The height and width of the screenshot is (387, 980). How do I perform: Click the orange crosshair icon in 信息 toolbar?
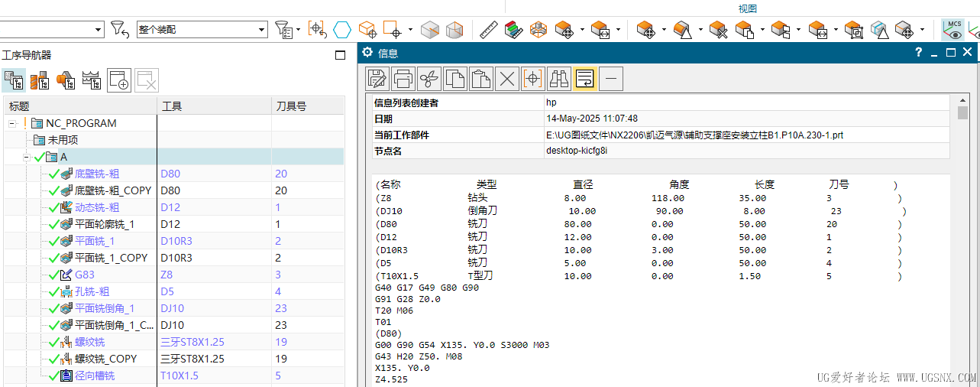(x=533, y=78)
